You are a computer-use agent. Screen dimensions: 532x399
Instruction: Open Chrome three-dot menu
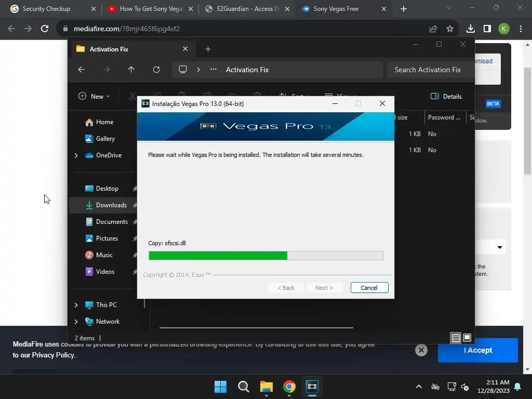521,29
